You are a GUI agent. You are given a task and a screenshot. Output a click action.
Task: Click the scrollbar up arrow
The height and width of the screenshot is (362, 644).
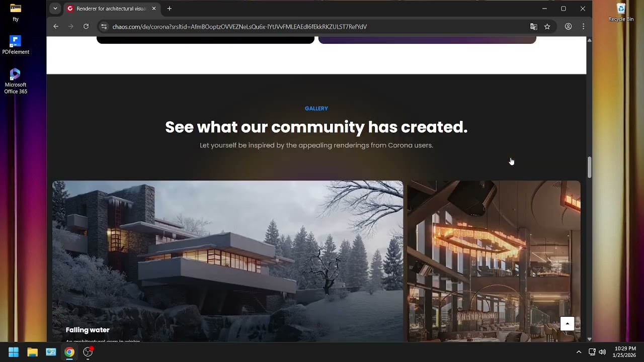click(589, 40)
